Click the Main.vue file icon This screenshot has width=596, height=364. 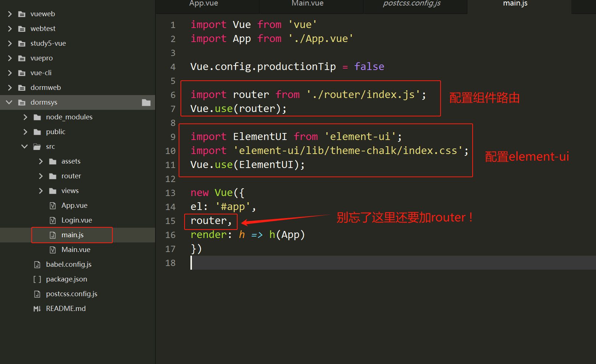coord(53,249)
